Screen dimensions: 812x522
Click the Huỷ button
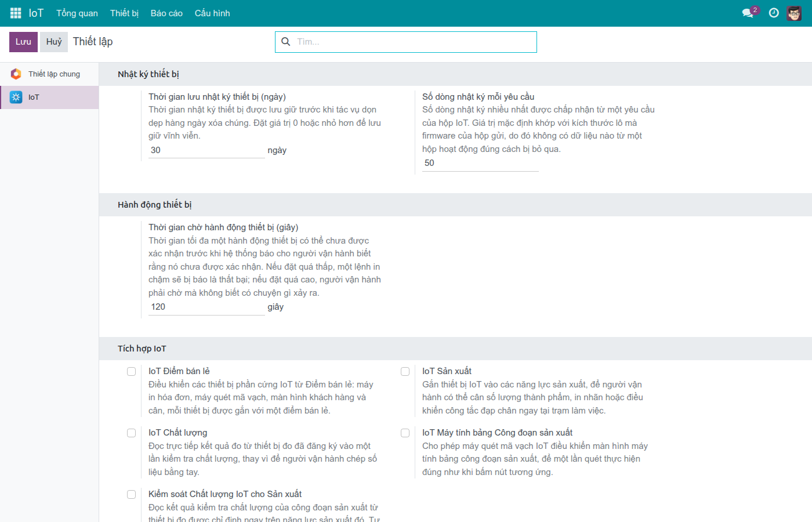54,42
